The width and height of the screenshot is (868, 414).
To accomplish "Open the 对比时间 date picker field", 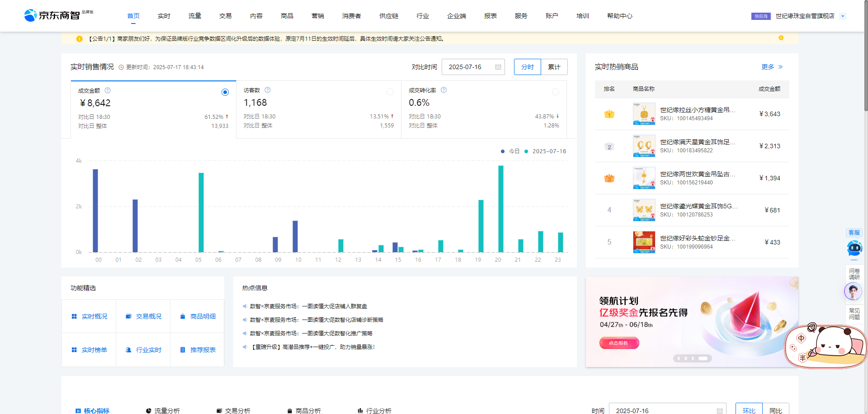I will [x=470, y=67].
